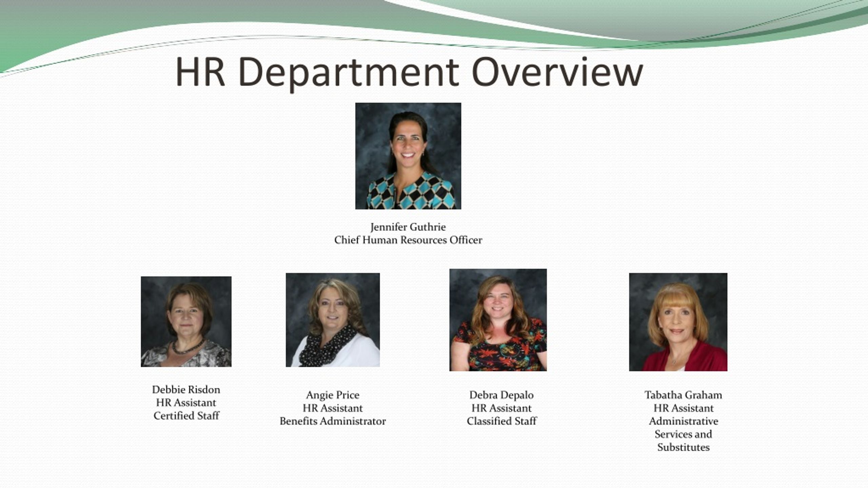Click the Services and line of text
The width and height of the screenshot is (868, 488).
683,434
